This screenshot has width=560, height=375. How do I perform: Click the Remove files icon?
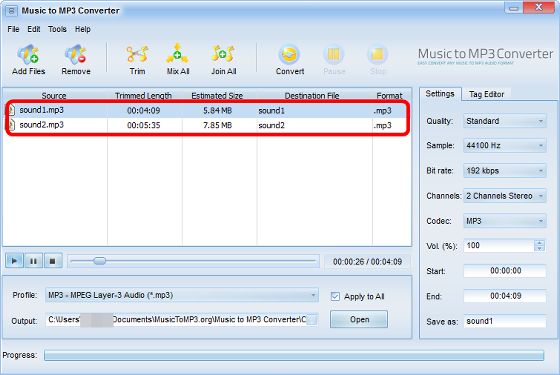pyautogui.click(x=75, y=55)
